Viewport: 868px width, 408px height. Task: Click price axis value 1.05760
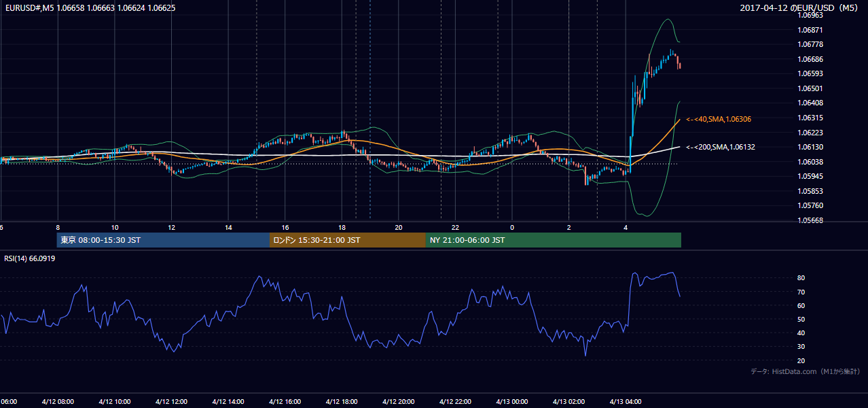click(x=810, y=205)
